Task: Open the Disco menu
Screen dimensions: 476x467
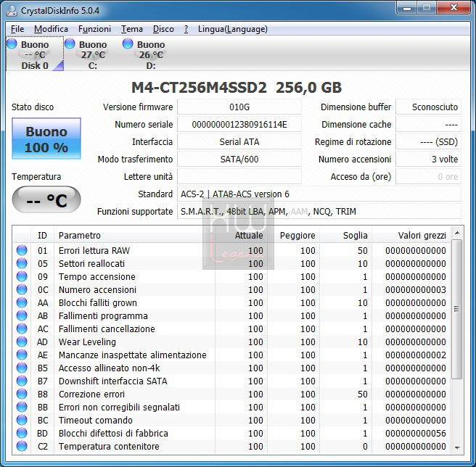Action: [x=163, y=29]
